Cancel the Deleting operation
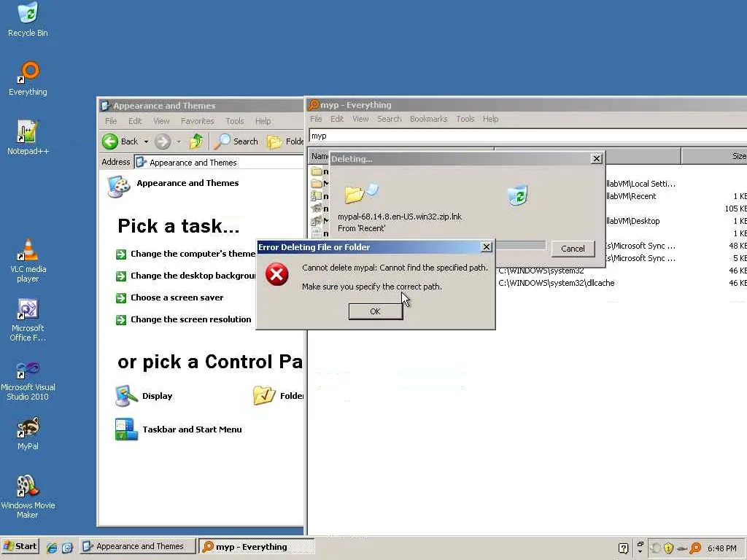This screenshot has width=747, height=560. [x=573, y=249]
